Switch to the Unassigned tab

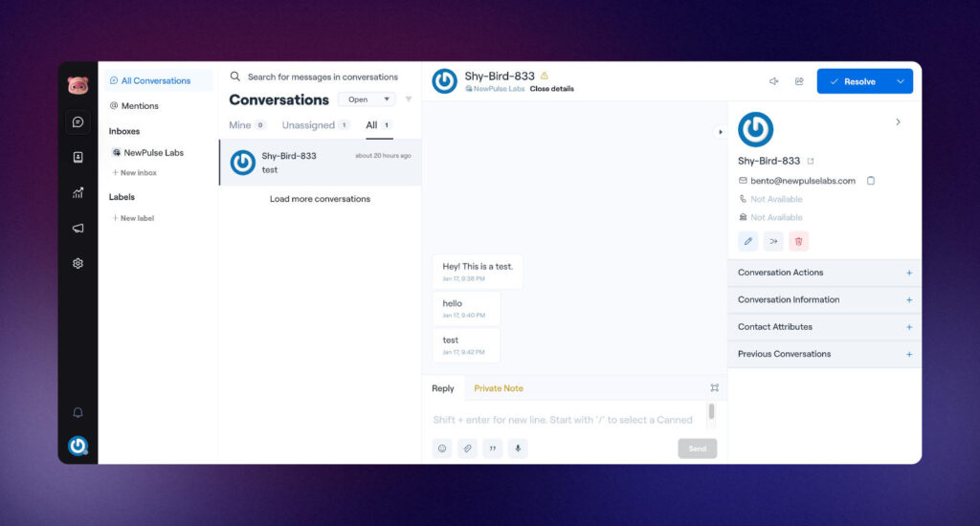click(315, 125)
